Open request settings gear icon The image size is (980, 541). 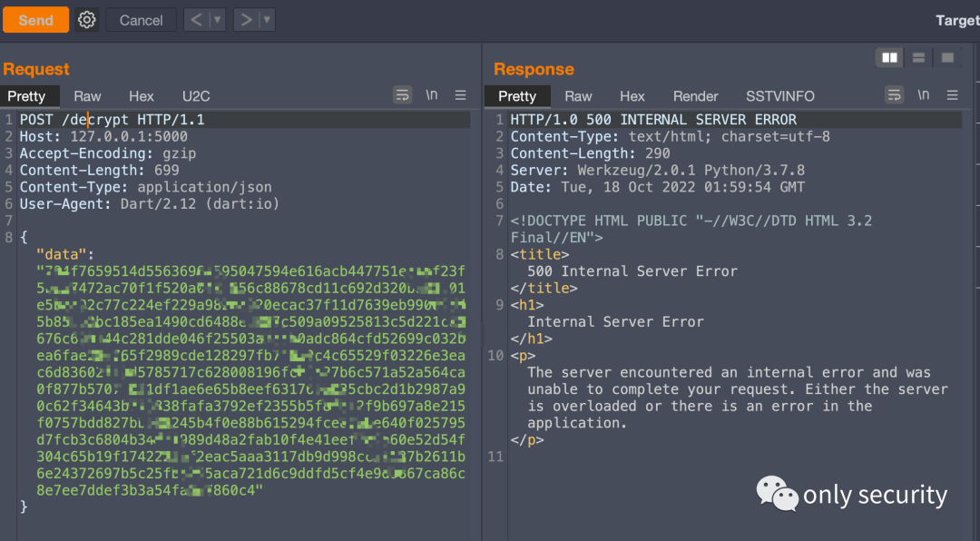pyautogui.click(x=87, y=20)
